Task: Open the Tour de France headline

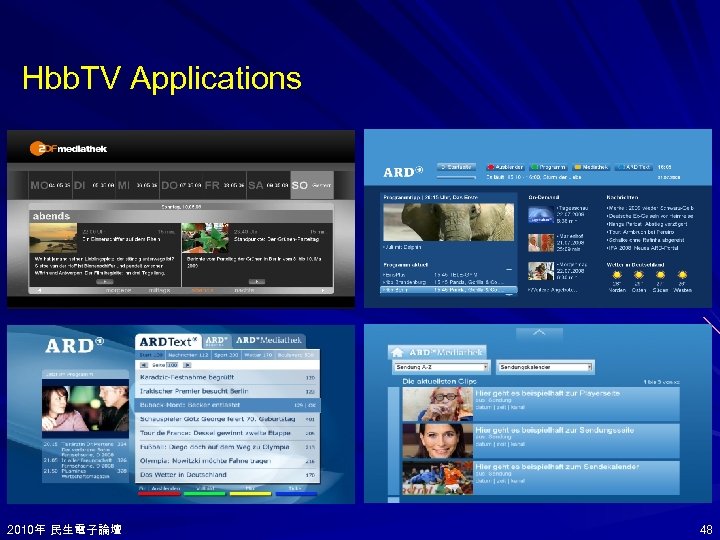Action: click(x=227, y=433)
